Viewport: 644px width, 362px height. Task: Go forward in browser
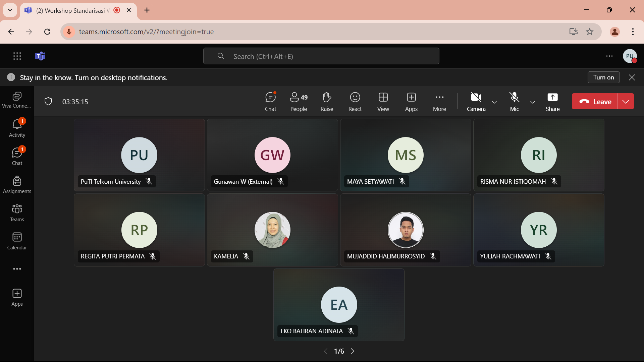click(29, 32)
